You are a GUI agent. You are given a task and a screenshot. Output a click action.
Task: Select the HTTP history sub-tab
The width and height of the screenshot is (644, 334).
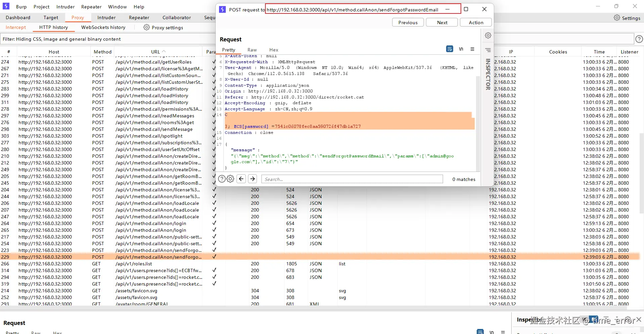pos(53,27)
